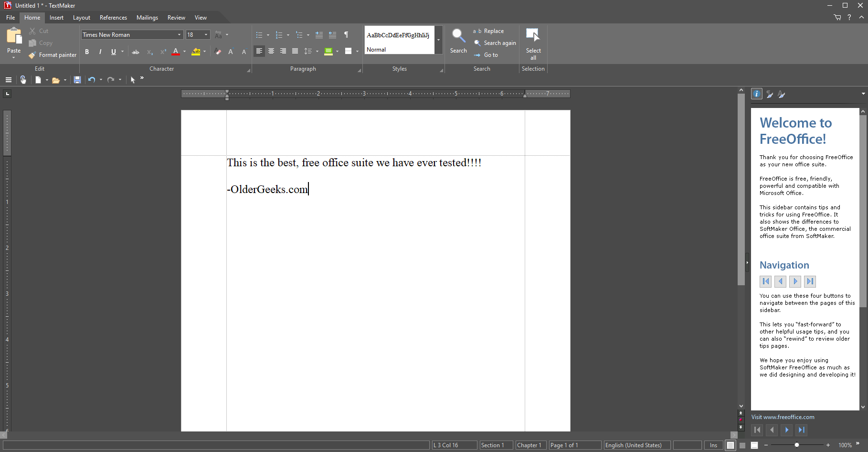Click the font color red A swatch
Image resolution: width=868 pixels, height=452 pixels.
[x=176, y=52]
